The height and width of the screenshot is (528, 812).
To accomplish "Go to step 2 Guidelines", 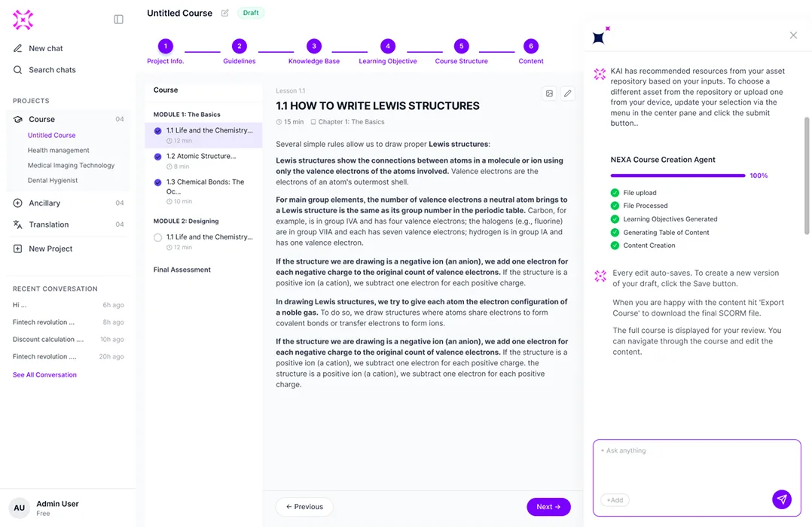I will (x=240, y=52).
